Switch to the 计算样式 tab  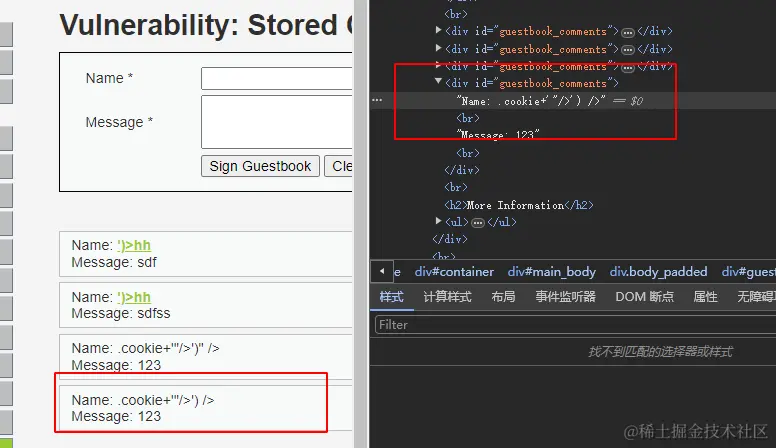pos(447,297)
